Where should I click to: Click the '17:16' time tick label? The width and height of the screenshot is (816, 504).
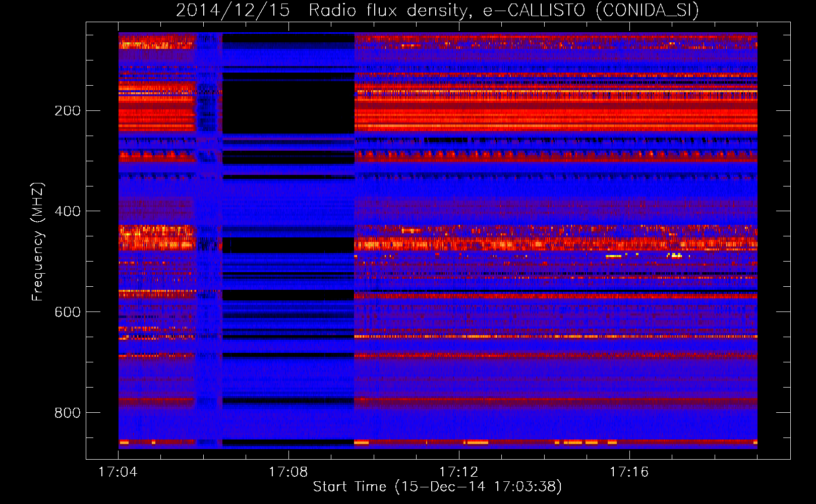click(x=629, y=472)
